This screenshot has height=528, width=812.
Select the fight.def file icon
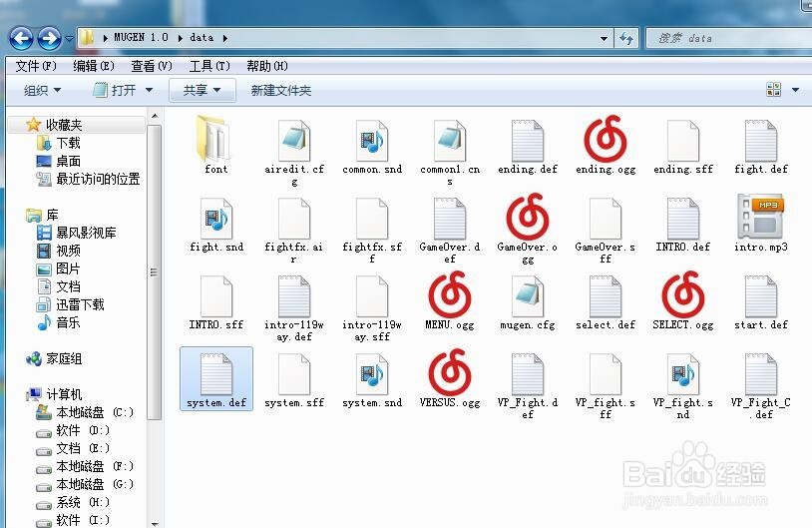[761, 141]
